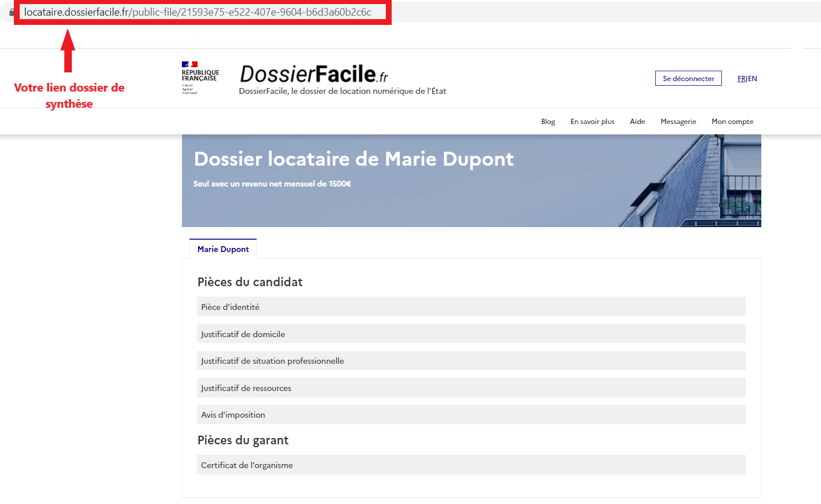Click the Pièces du candidat heading

pos(250,282)
